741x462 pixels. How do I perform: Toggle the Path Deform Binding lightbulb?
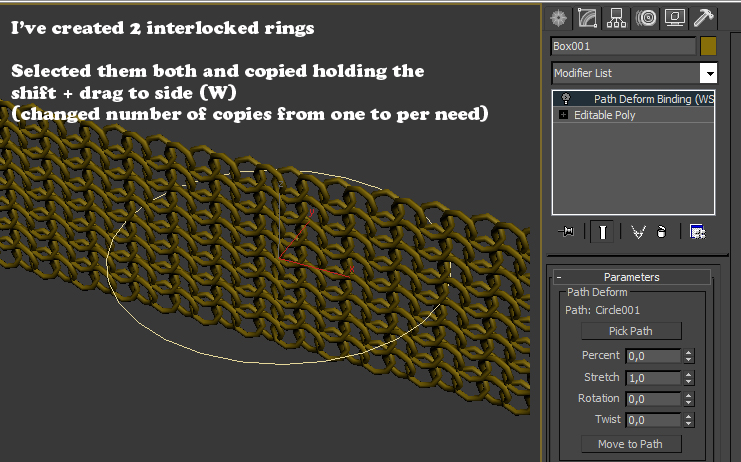566,99
